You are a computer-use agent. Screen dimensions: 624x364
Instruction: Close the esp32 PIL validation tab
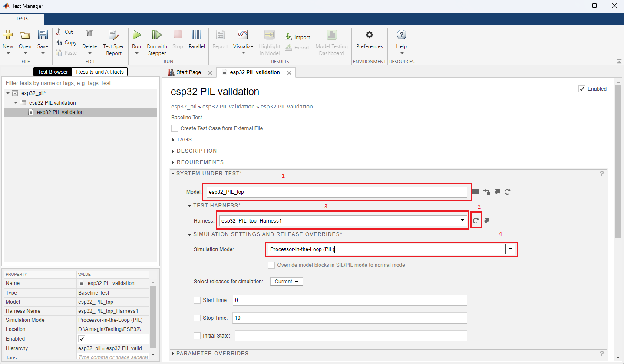[289, 73]
